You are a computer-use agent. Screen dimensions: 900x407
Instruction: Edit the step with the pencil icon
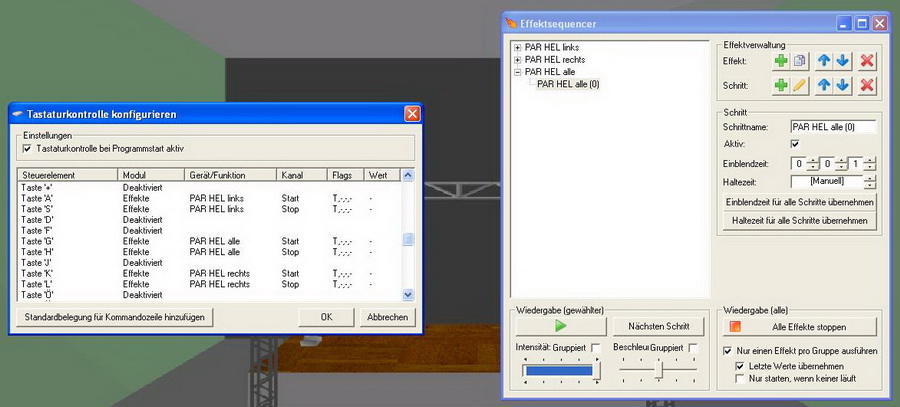[x=800, y=86]
